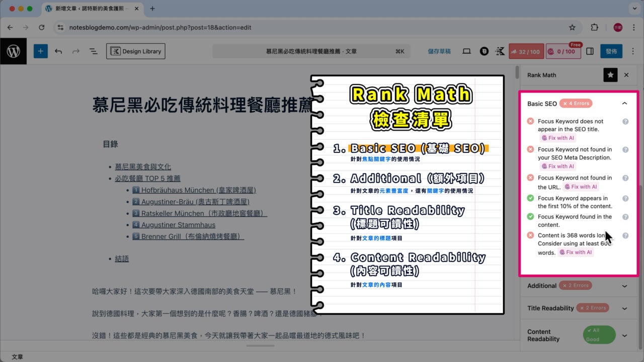644x362 pixels.
Task: Toggle the settings sidebar panel icon
Action: (x=590, y=51)
